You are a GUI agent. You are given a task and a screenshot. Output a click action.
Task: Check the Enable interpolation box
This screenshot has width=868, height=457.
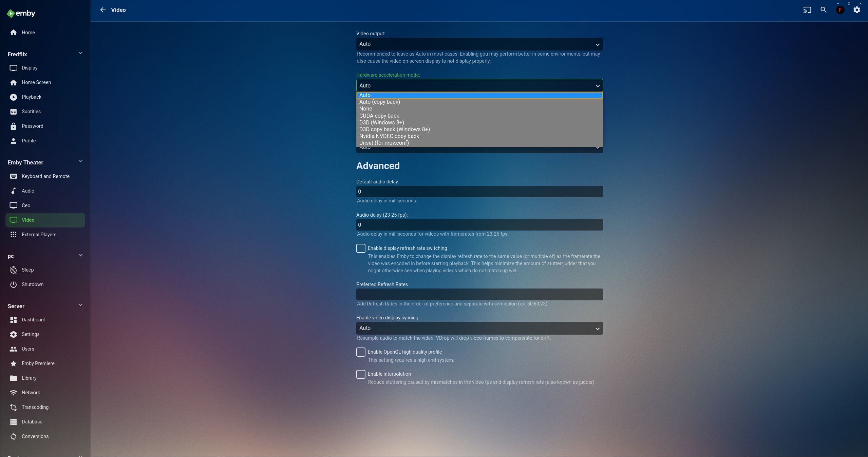coord(361,374)
